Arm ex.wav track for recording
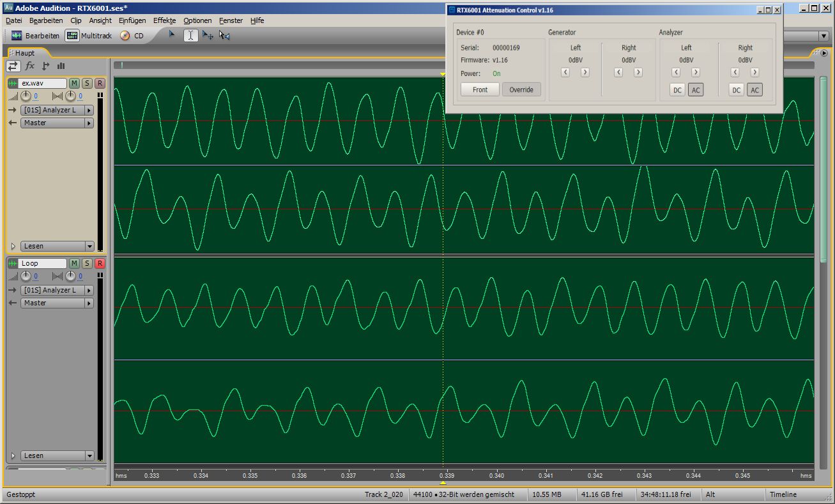835x504 pixels. pyautogui.click(x=100, y=83)
